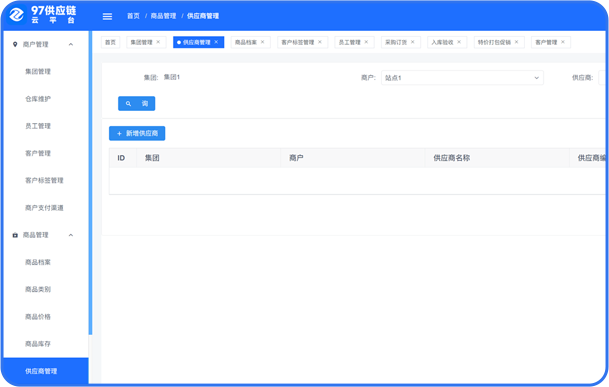Viewport: 609px width, 387px height.
Task: Select 供应商管理 in the sidebar
Action: pyautogui.click(x=45, y=371)
